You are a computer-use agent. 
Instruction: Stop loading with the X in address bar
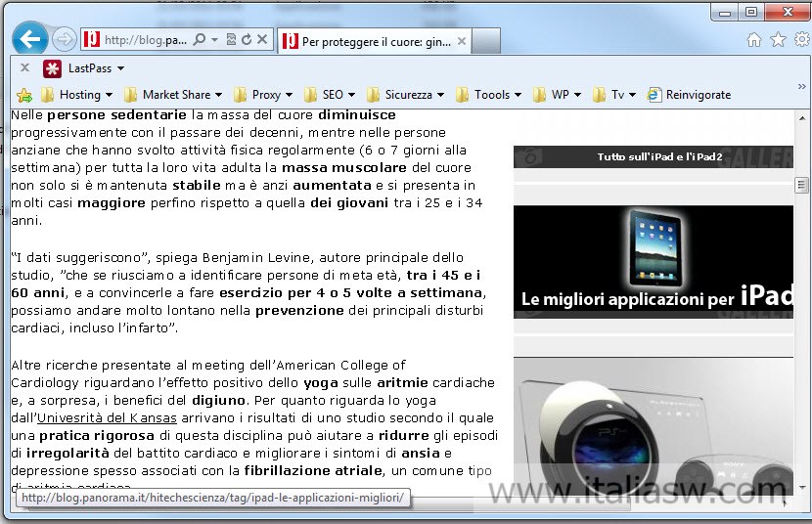pos(262,39)
